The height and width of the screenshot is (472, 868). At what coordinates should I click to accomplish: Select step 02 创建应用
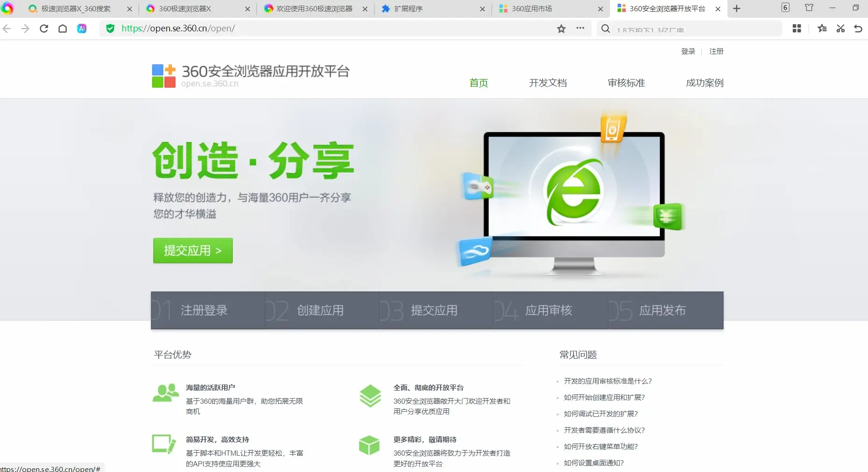[322, 310]
